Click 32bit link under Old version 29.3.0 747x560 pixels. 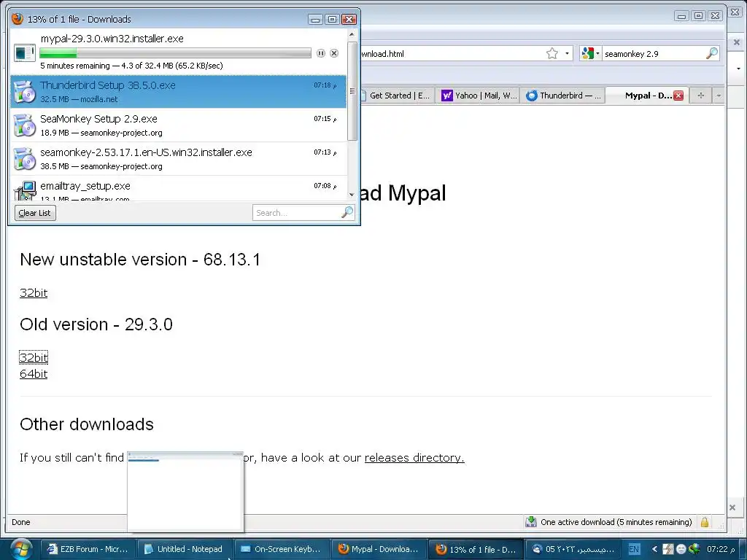tap(34, 357)
